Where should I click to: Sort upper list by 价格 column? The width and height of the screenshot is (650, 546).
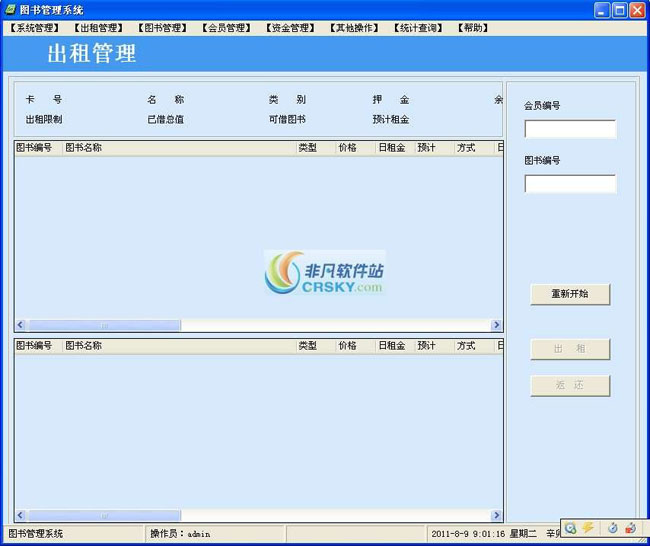[355, 148]
